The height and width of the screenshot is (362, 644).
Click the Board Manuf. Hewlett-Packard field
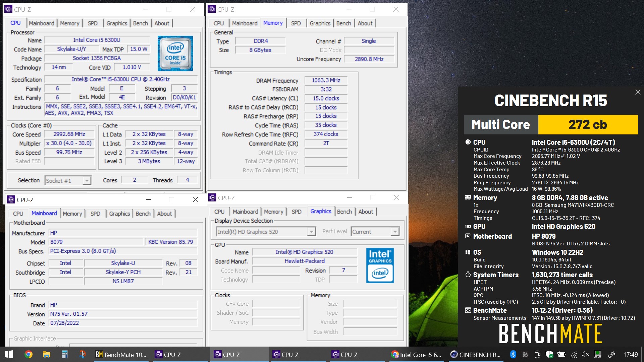coord(305,261)
